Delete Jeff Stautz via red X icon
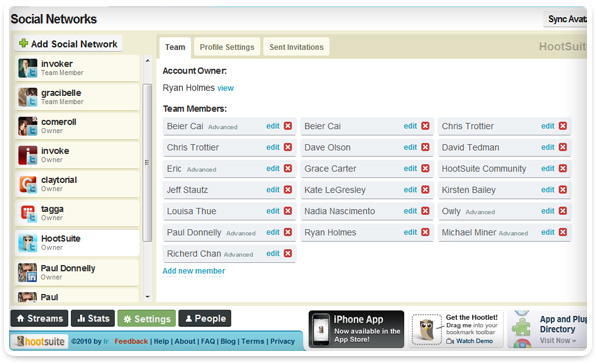Screen dimensions: 596x363 click(288, 190)
